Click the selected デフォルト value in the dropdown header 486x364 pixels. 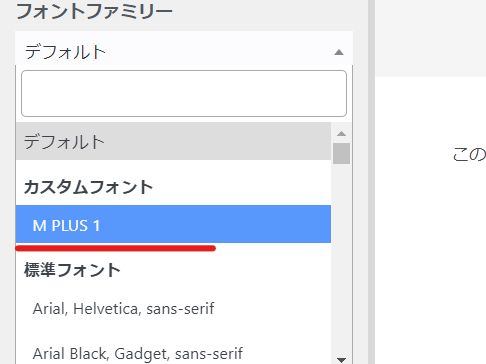[x=65, y=52]
